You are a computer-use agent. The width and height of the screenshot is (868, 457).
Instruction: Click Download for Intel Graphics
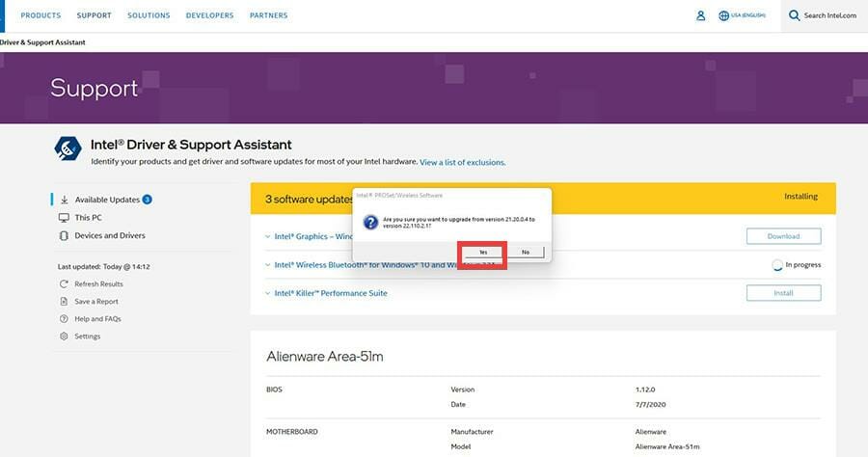click(783, 236)
